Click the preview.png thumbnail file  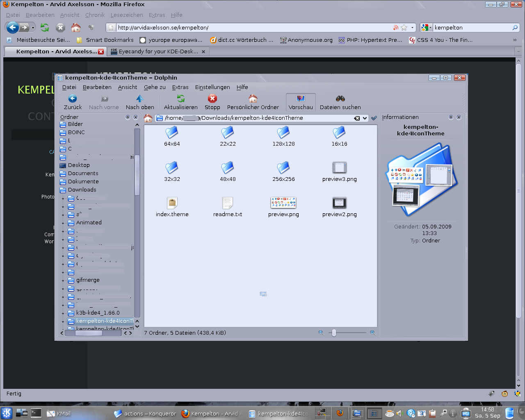(283, 203)
